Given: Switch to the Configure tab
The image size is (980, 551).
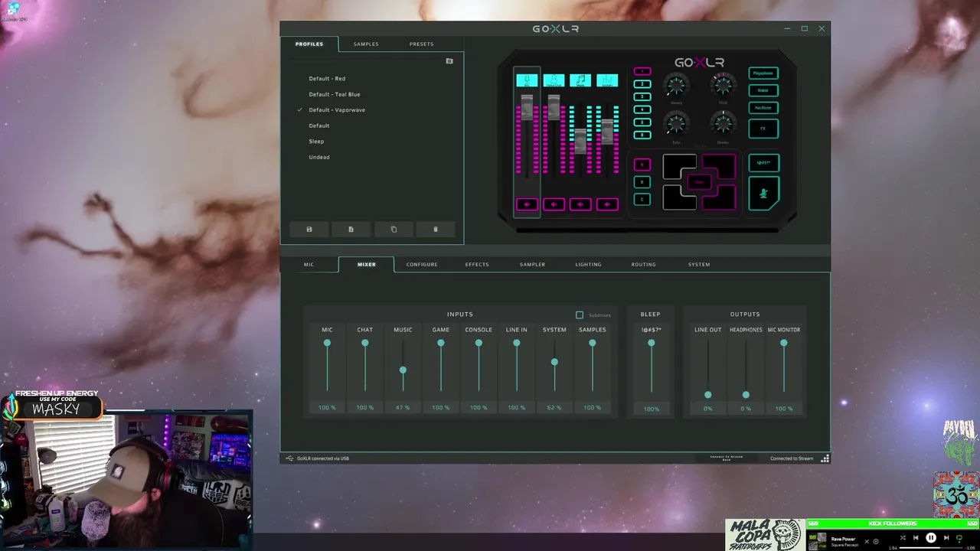Looking at the screenshot, I should tap(422, 265).
